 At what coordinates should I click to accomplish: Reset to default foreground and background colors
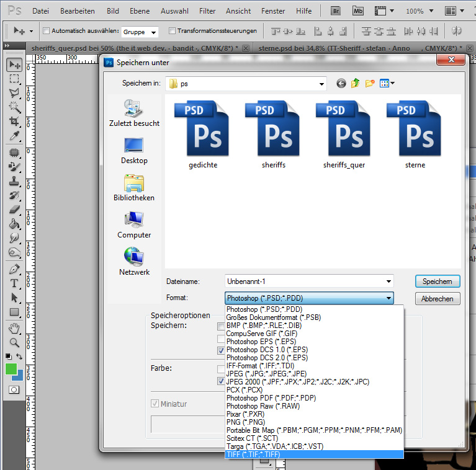(x=9, y=357)
